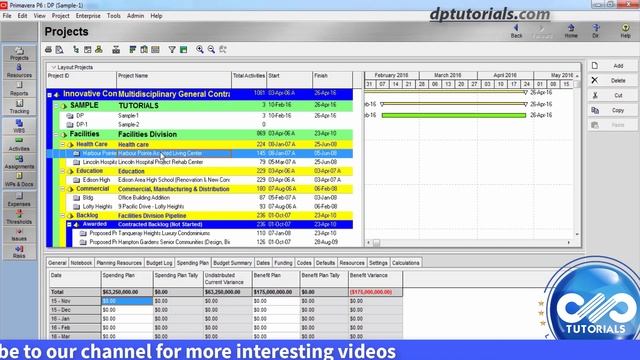
Task: Collapse the Facilities EPS node
Action: (x=56, y=134)
